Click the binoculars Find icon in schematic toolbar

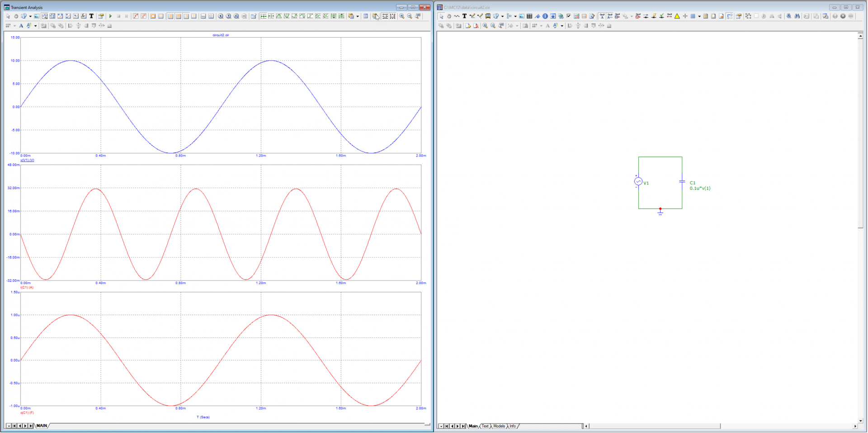click(x=797, y=16)
